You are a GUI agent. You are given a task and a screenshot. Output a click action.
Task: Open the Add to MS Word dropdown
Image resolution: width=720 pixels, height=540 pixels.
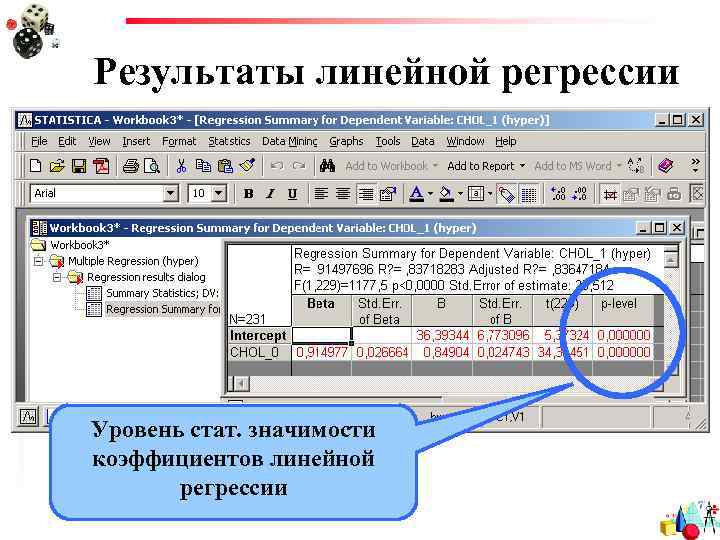(x=619, y=166)
